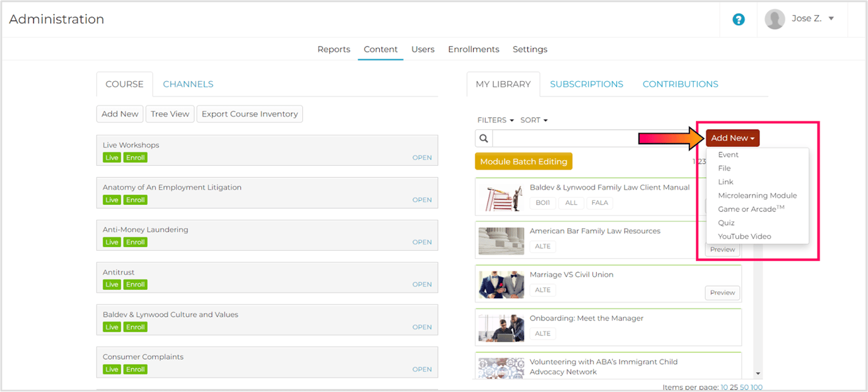Click the course Add New button
Image resolution: width=868 pixels, height=392 pixels.
(120, 114)
